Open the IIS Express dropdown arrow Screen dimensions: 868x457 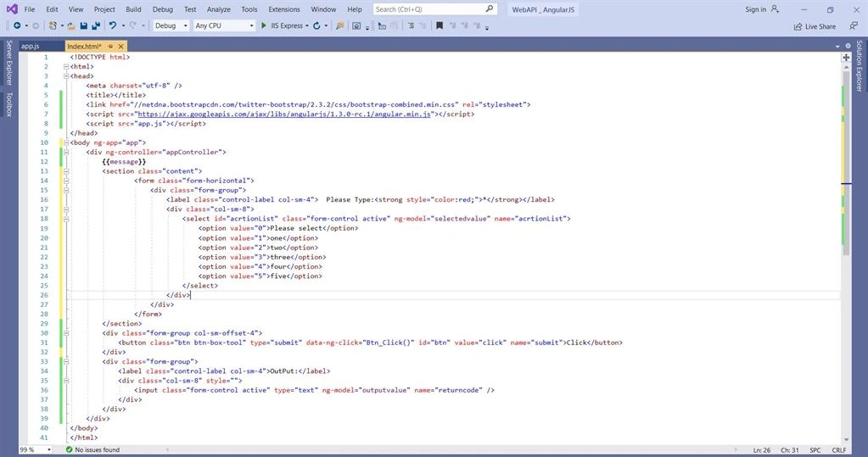coord(307,26)
